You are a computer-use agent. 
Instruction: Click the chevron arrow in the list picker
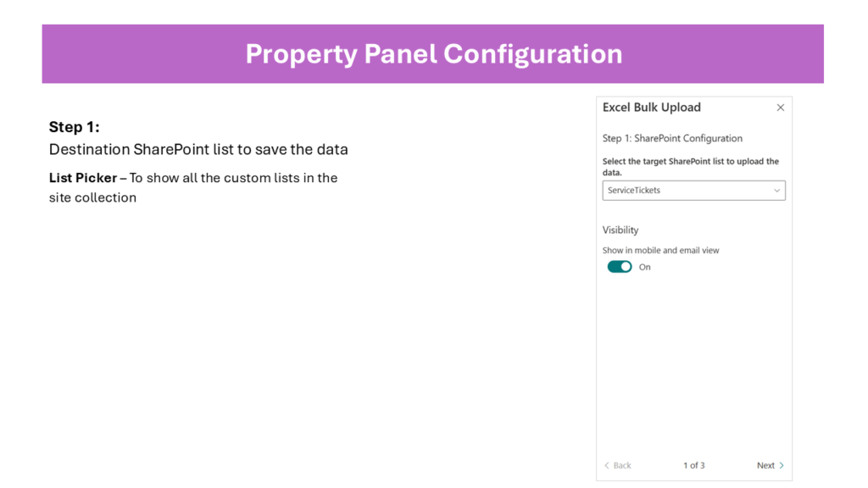[776, 191]
